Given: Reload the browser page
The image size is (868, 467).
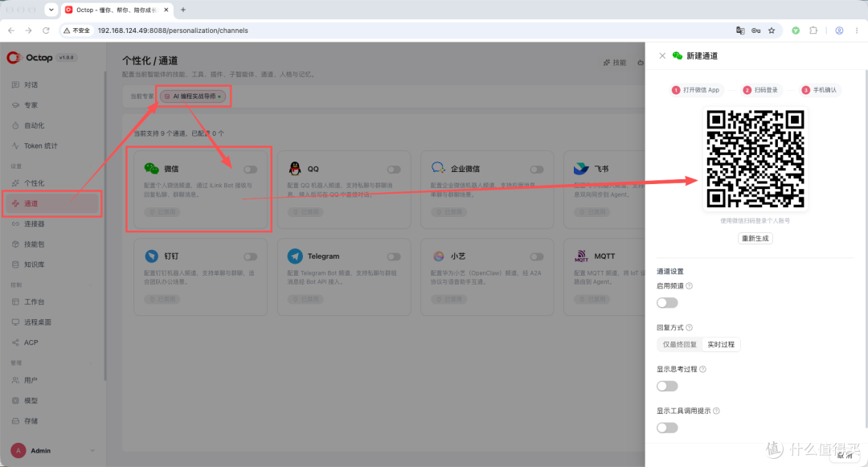Looking at the screenshot, I should pyautogui.click(x=46, y=31).
